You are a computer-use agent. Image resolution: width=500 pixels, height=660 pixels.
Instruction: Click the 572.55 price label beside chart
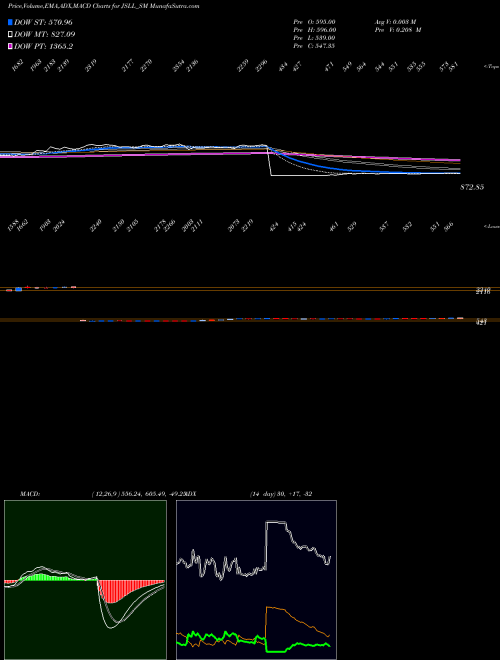click(472, 187)
